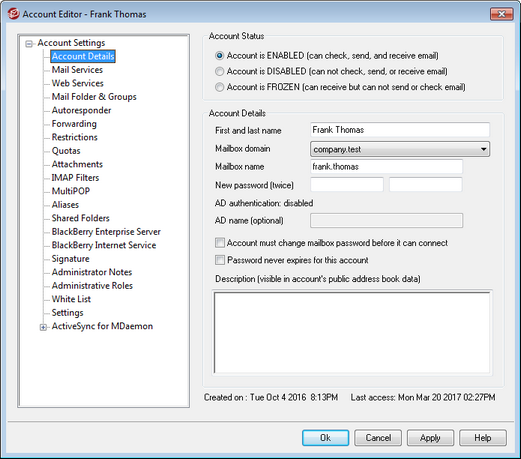The height and width of the screenshot is (459, 521).
Task: Expand ActiveSync for MDaemon node
Action: 43,327
